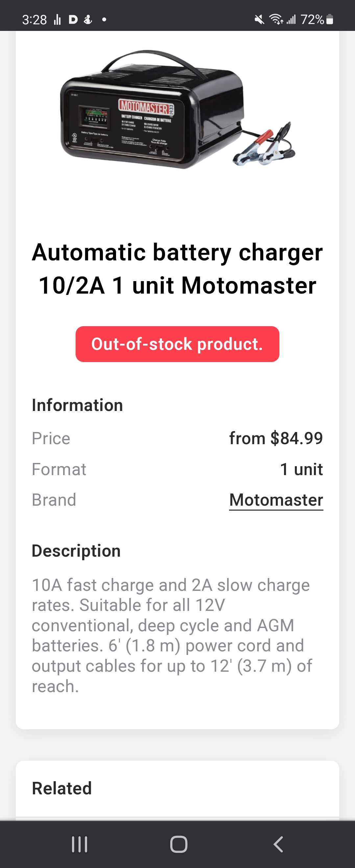Tap the price from $84.99
The image size is (355, 868).
pos(276,438)
